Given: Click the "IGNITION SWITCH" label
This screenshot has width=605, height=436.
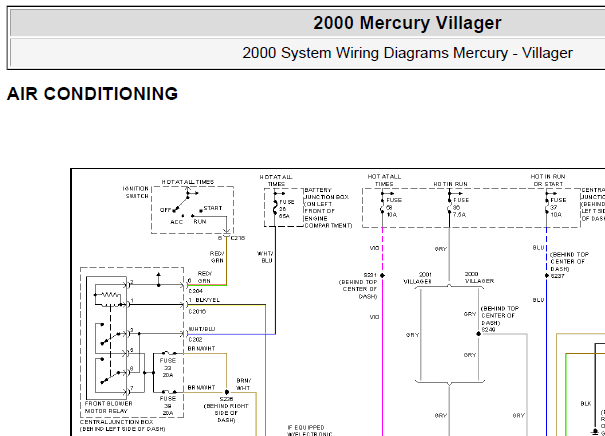Looking at the screenshot, I should click(x=136, y=192).
